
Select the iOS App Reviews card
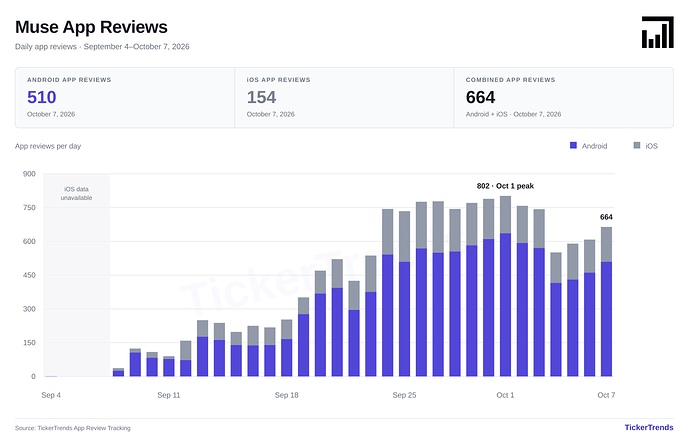click(x=344, y=98)
